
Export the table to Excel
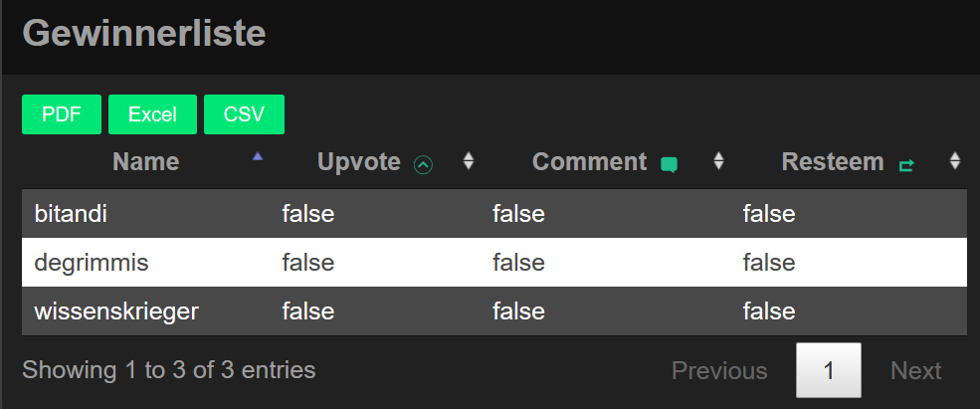click(152, 114)
